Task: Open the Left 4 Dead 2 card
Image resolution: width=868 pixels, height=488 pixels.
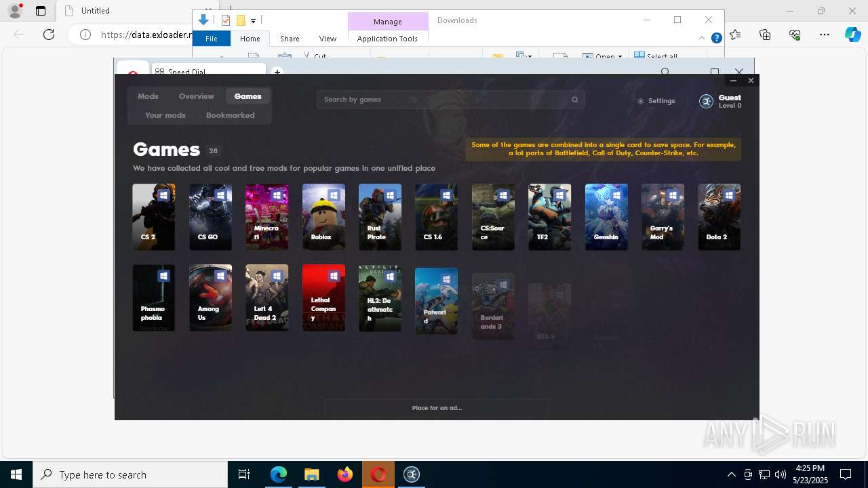Action: [x=267, y=298]
